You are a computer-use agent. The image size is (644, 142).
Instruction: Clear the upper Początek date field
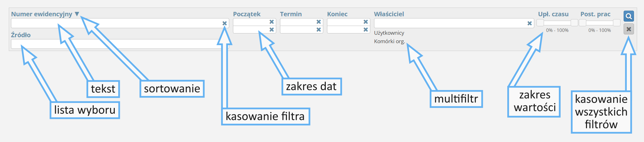pos(272,22)
